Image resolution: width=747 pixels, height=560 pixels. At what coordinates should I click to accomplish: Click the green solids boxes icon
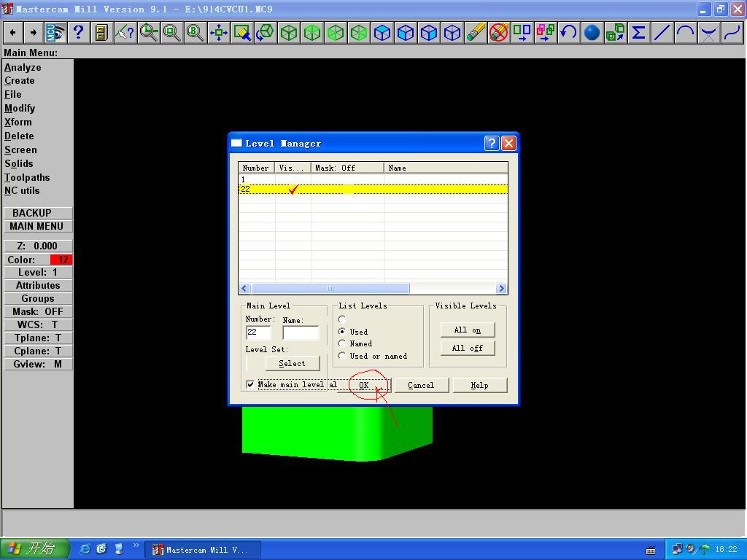pyautogui.click(x=615, y=33)
